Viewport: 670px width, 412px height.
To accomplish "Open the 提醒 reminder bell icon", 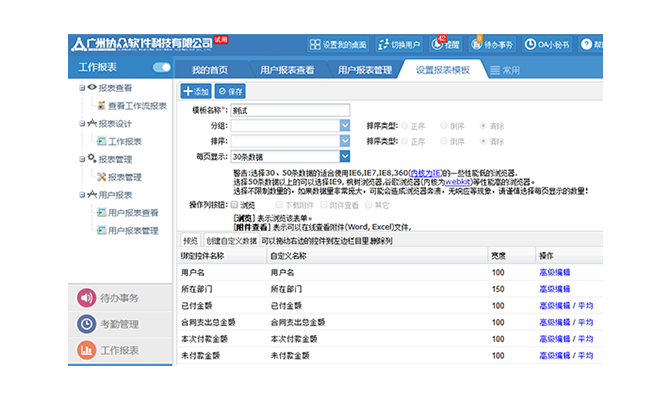I will coord(438,45).
